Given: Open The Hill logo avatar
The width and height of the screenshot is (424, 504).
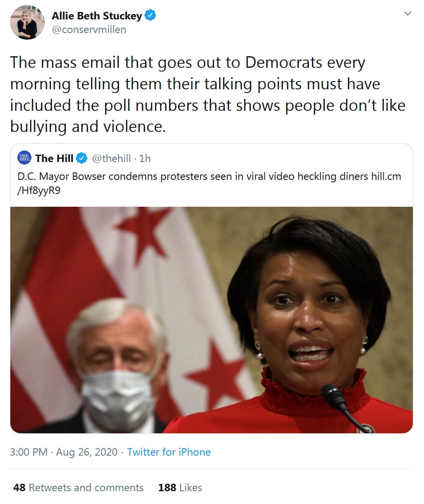Looking at the screenshot, I should 24,158.
